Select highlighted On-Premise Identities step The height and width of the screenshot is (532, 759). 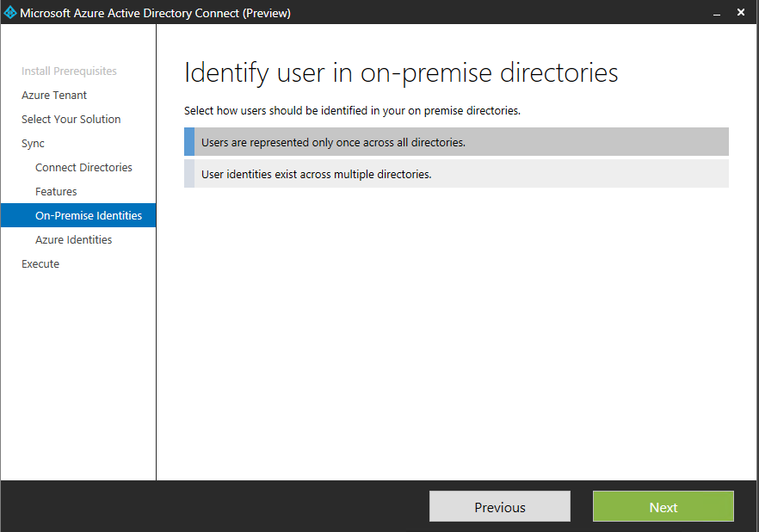88,216
